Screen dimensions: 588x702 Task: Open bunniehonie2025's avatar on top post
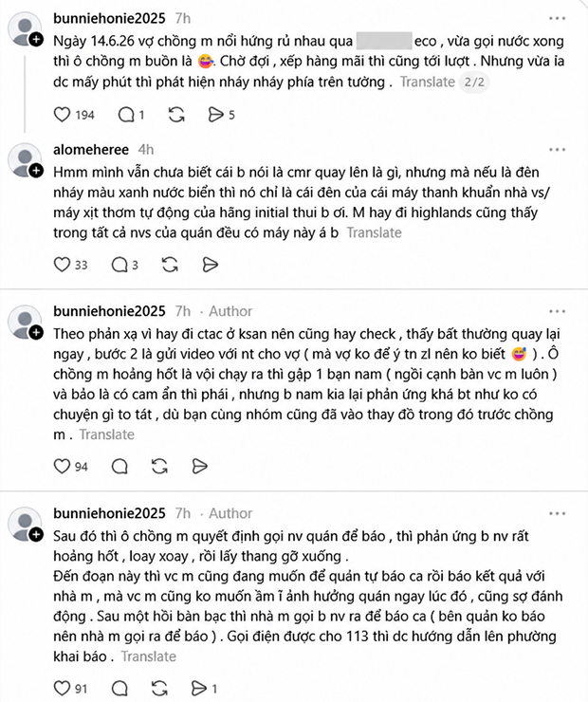click(25, 29)
